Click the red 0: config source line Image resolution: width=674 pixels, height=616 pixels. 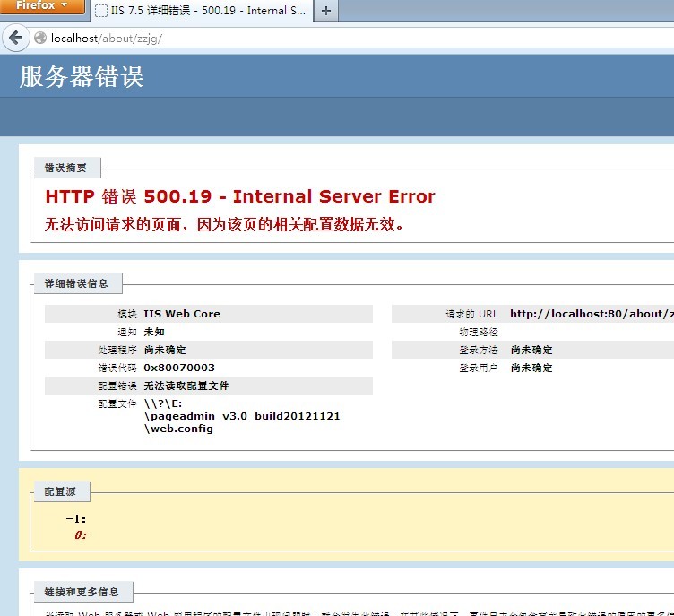click(81, 535)
